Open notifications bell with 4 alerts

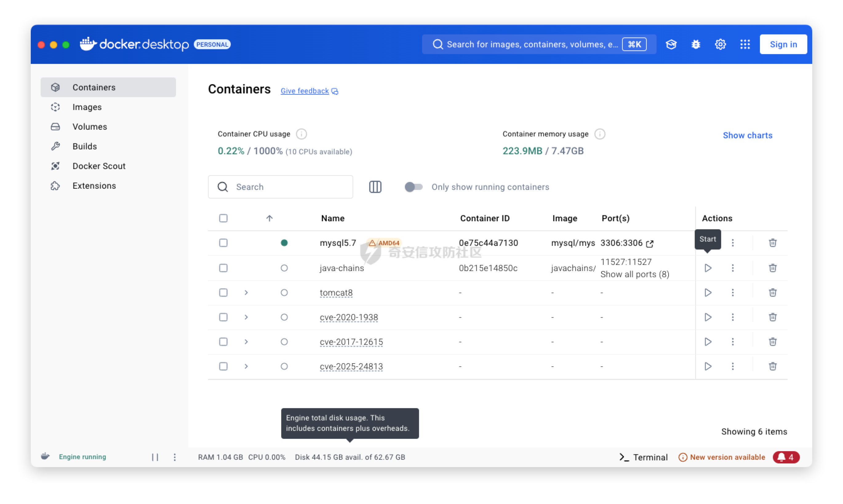click(x=785, y=457)
